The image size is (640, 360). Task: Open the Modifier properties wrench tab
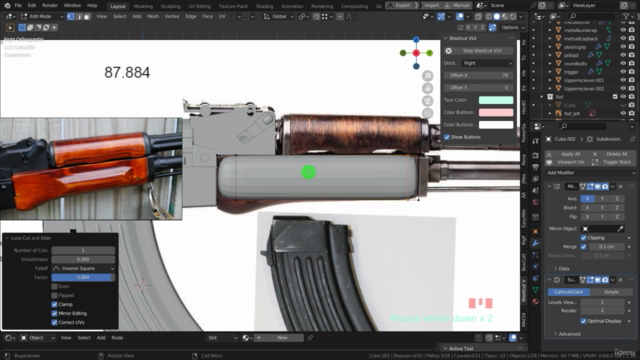point(535,243)
